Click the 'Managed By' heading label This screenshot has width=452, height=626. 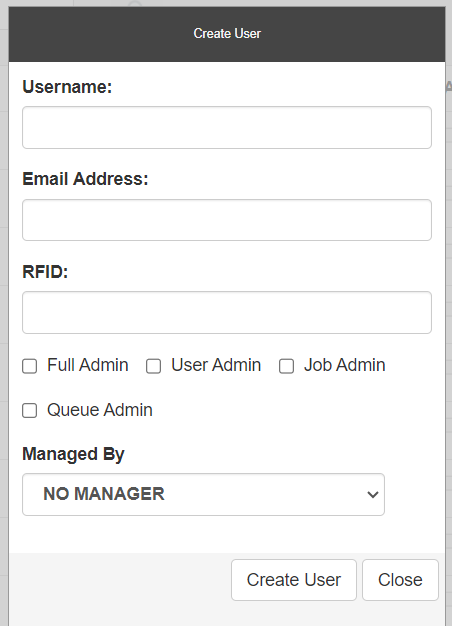coord(73,454)
